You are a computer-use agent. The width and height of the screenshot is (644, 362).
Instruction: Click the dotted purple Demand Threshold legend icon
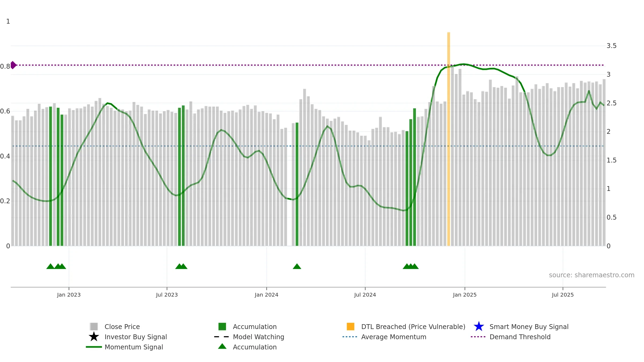coord(478,337)
